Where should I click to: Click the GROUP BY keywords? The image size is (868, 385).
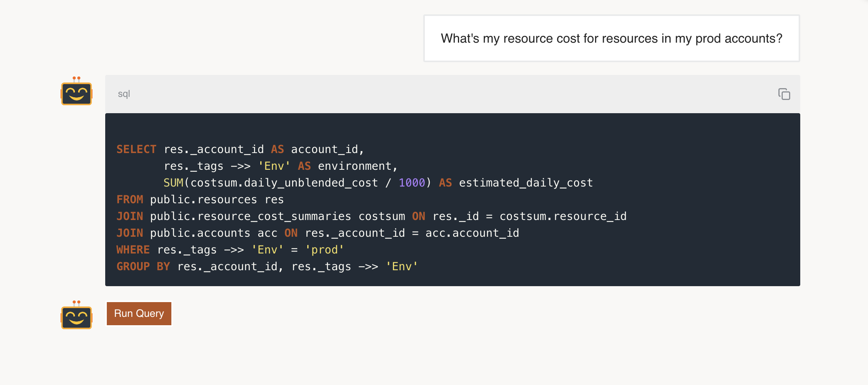click(143, 267)
